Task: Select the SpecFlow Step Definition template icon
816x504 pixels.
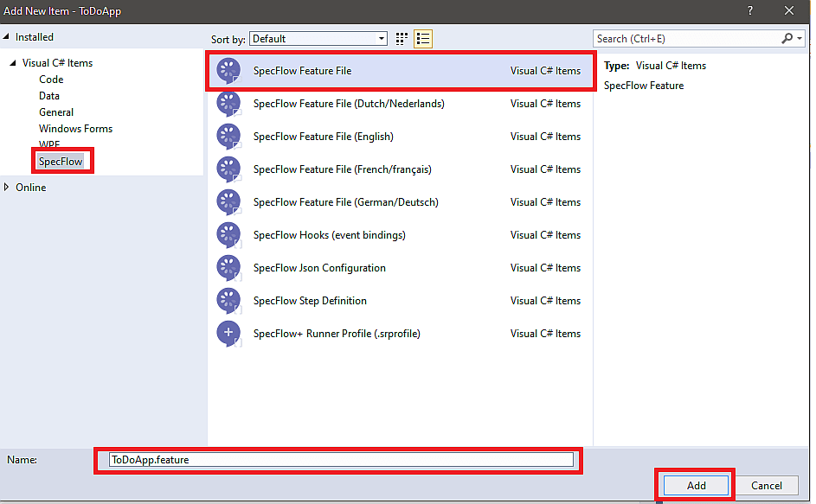Action: 229,300
